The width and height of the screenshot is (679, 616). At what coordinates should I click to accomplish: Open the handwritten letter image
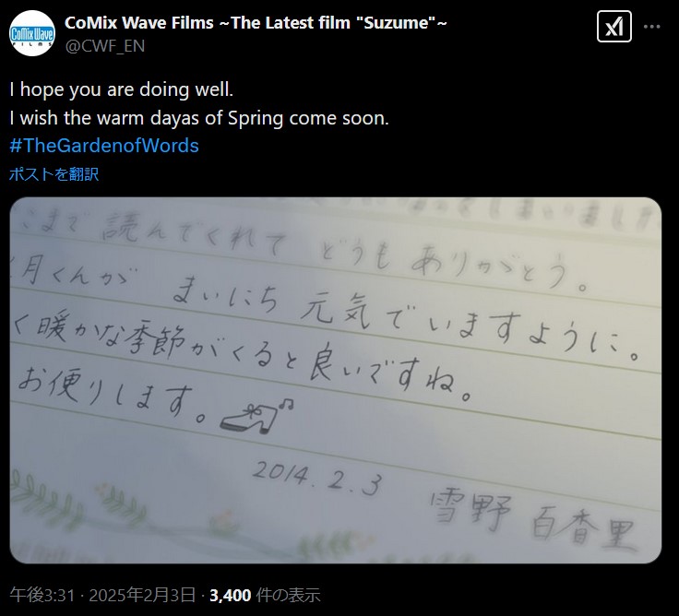pos(336,380)
